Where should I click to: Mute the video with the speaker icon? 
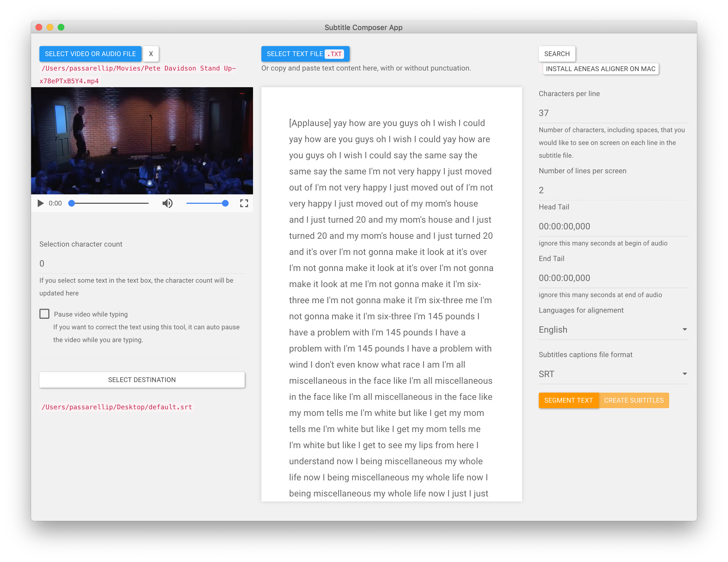pyautogui.click(x=167, y=203)
